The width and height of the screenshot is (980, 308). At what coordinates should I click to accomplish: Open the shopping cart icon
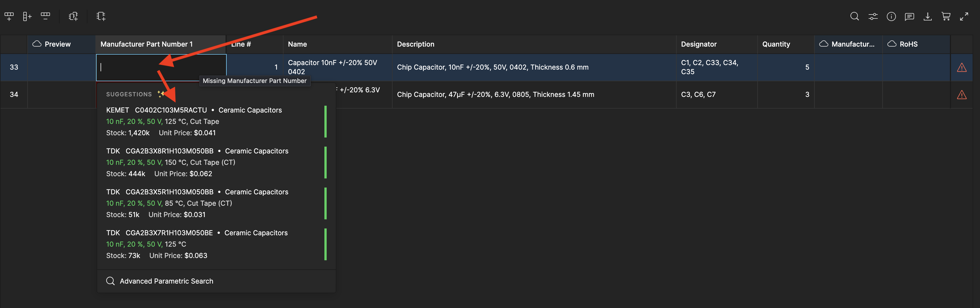(x=946, y=16)
